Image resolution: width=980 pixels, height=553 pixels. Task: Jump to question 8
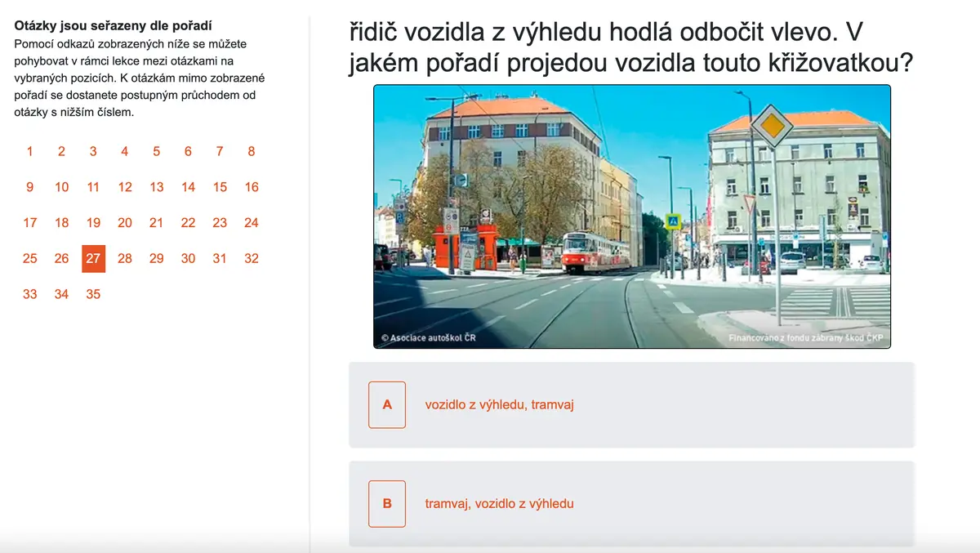click(x=252, y=151)
